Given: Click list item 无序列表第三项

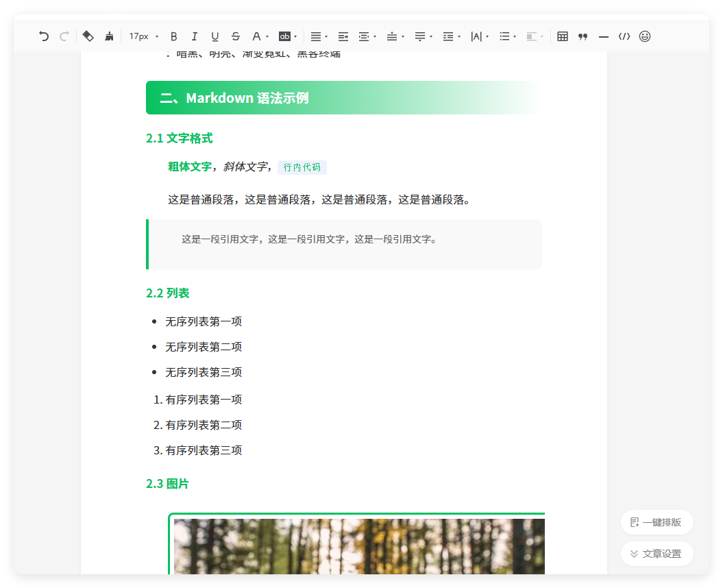Looking at the screenshot, I should coord(204,372).
